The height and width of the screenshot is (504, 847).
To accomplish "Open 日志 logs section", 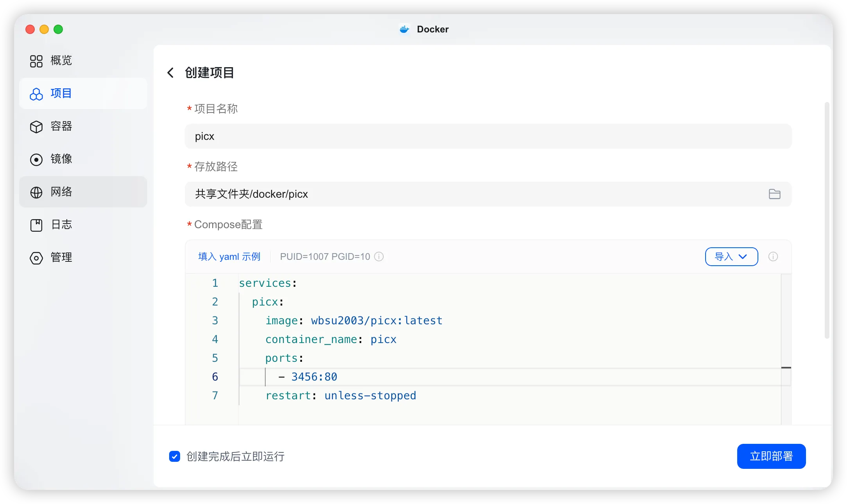I will pos(83,225).
